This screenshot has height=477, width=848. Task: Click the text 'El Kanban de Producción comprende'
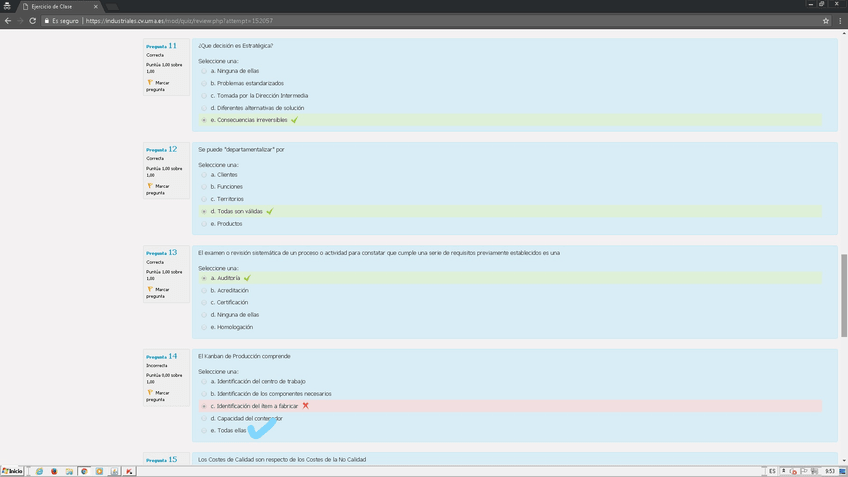pyautogui.click(x=244, y=356)
